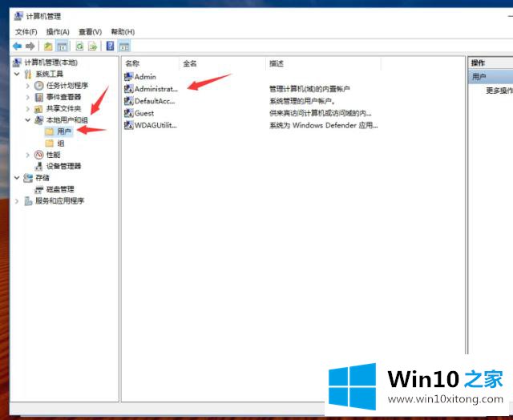Click the Admin user account icon
This screenshot has width=513, height=420.
pyautogui.click(x=128, y=77)
